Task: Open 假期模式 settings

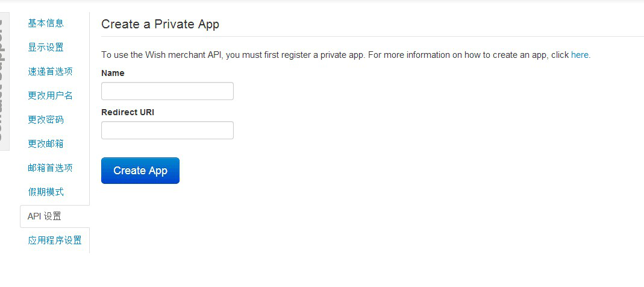Action: tap(46, 192)
